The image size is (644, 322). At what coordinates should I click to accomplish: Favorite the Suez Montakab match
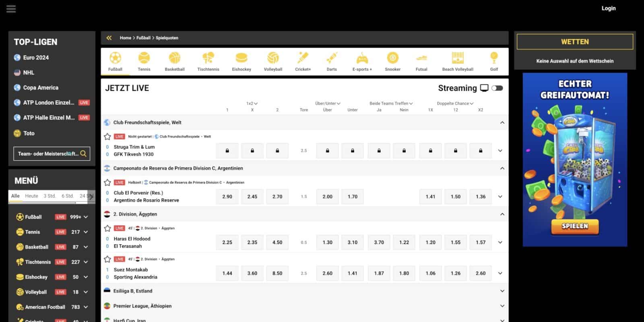point(107,259)
